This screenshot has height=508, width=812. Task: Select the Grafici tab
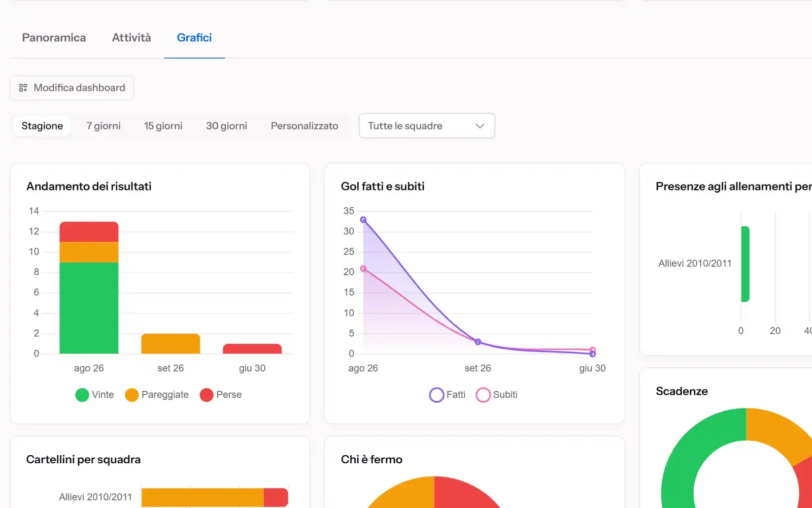click(194, 38)
